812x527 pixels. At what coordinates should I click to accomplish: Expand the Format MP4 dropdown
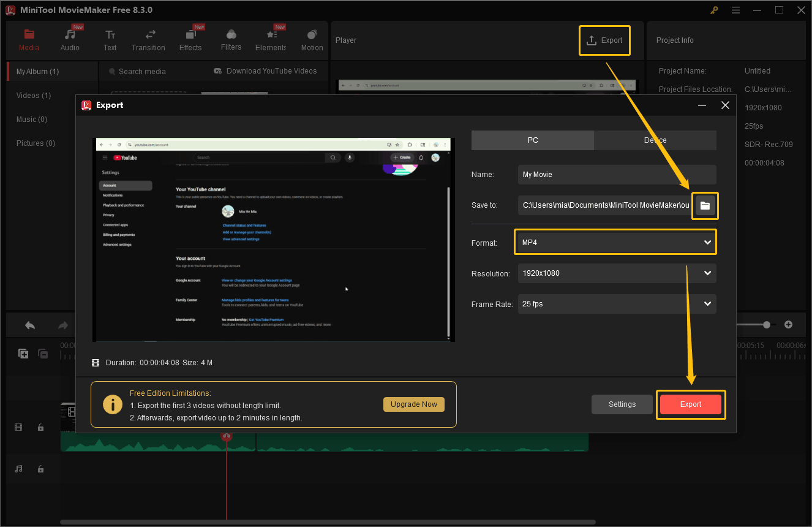(617, 243)
